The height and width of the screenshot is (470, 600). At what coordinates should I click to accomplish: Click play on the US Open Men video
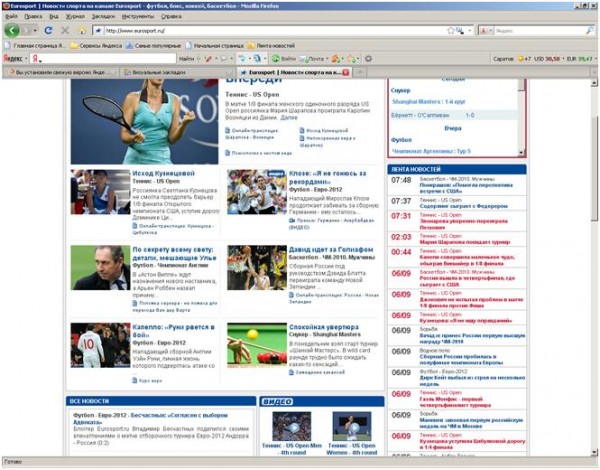coord(293,427)
